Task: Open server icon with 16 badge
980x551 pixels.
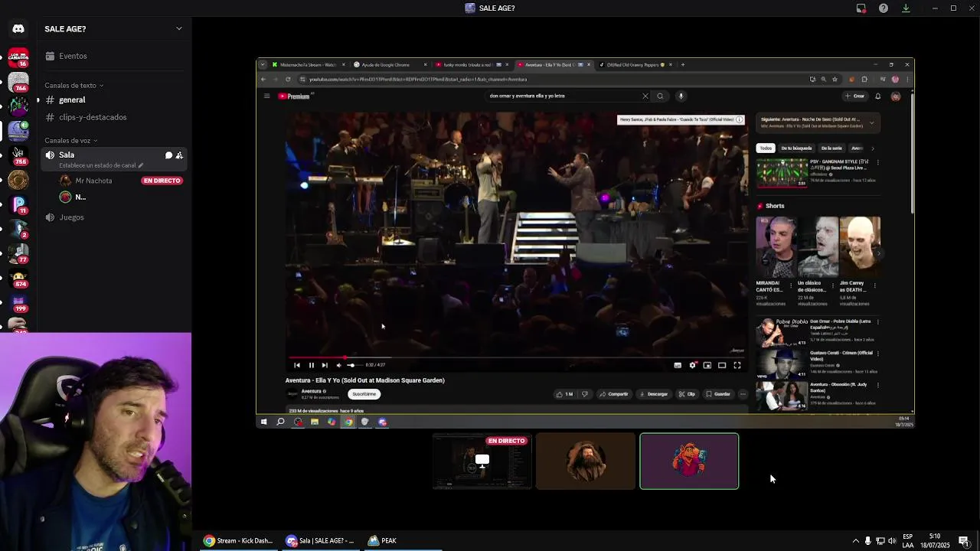Action: click(x=18, y=57)
